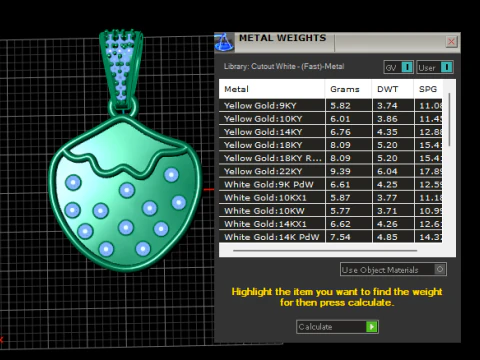Select the White Gold:14K PdW row
Screen dimensions: 480x360
(331, 237)
